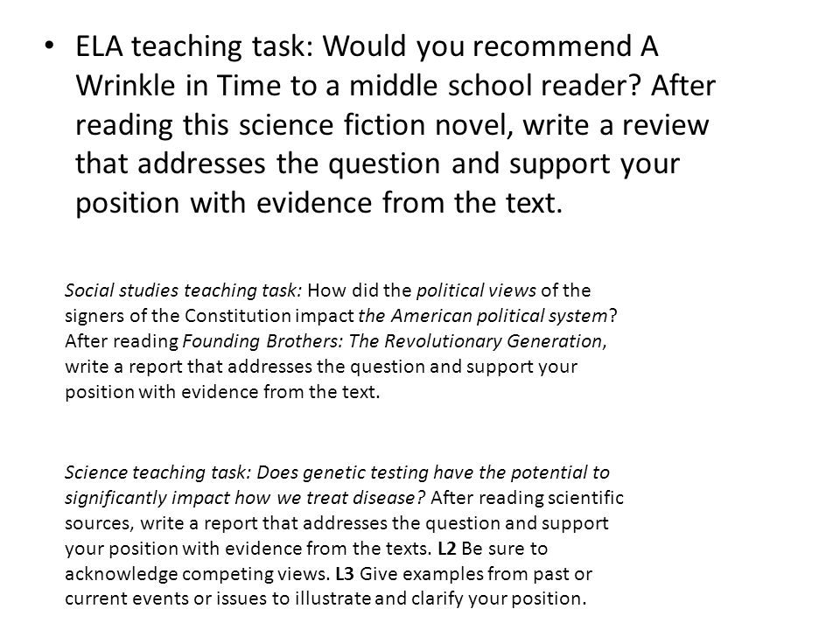Click the italic words 'political views'

coord(476,290)
